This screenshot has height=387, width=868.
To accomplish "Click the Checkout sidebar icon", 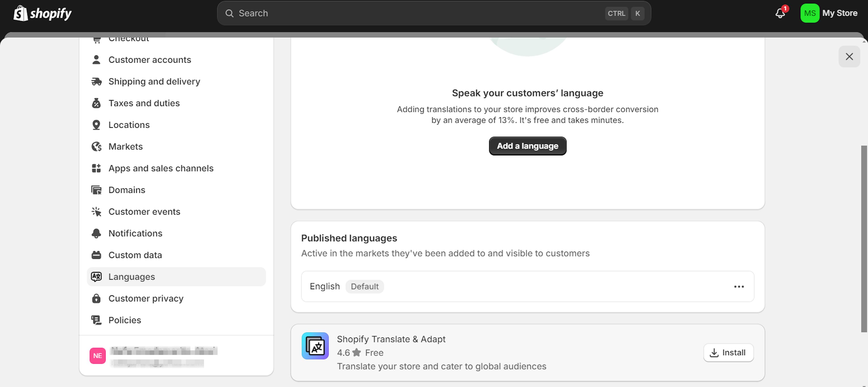I will (x=97, y=38).
